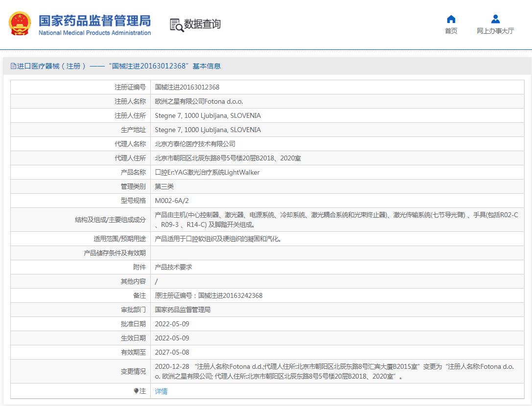Click the 有效期至 row label
This screenshot has width=532, height=406.
[x=133, y=352]
